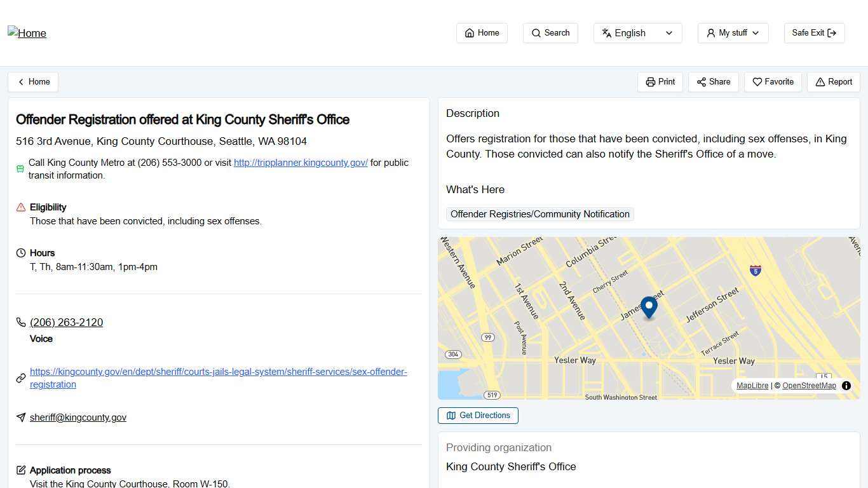The height and width of the screenshot is (488, 868).
Task: Click the Get Directions map icon
Action: pyautogui.click(x=451, y=415)
